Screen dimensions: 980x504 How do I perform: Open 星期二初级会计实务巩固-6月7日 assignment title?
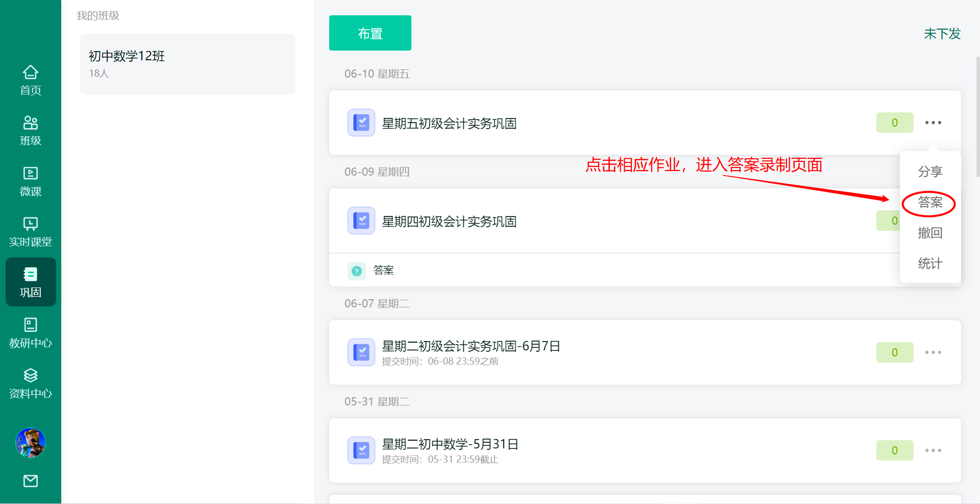pyautogui.click(x=471, y=346)
